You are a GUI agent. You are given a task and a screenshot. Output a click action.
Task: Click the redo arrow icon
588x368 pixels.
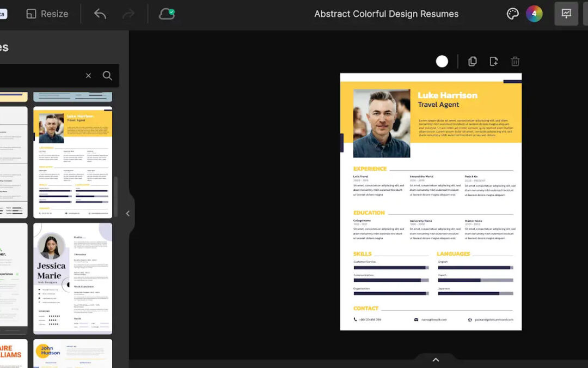(x=128, y=14)
